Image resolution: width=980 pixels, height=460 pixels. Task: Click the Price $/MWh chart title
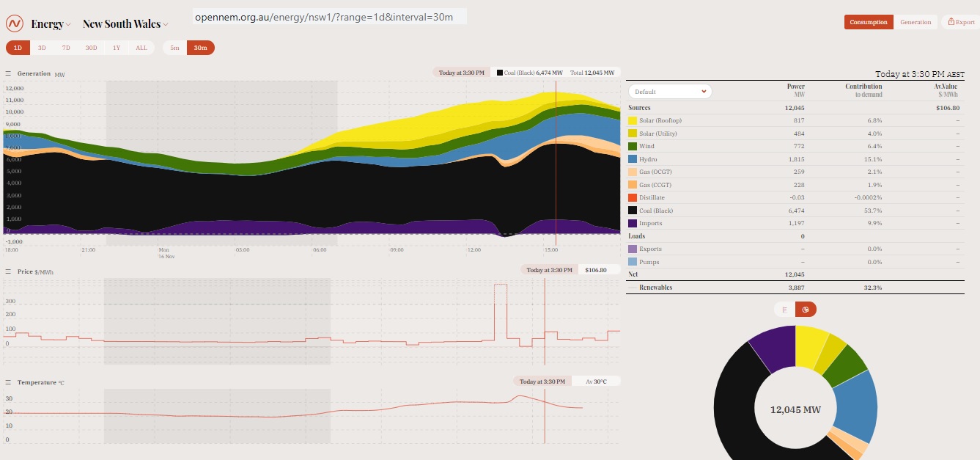(x=35, y=271)
